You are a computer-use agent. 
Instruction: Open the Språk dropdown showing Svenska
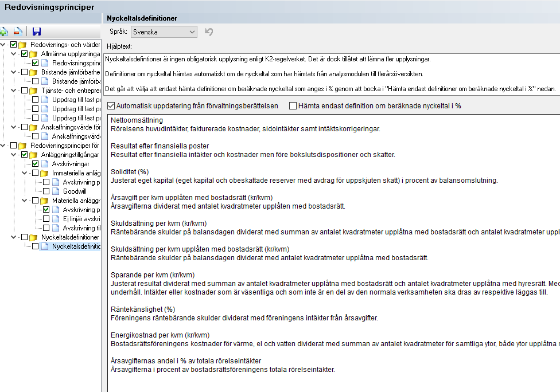point(164,32)
